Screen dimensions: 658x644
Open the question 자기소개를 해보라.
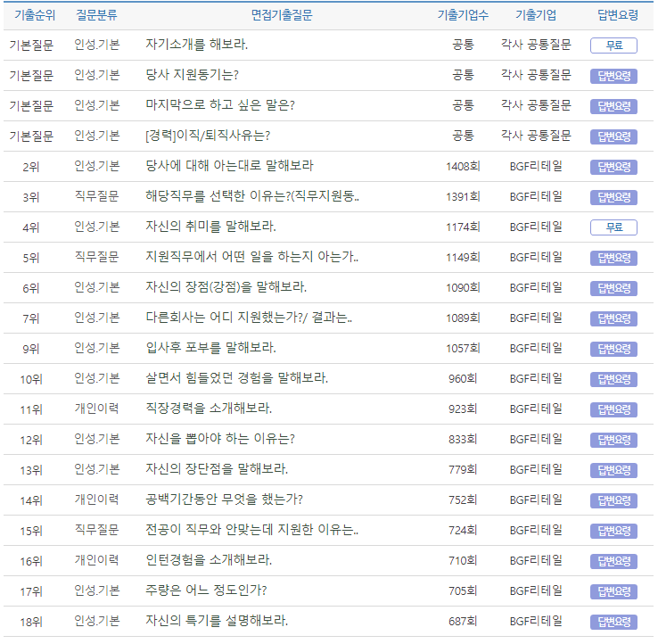(x=196, y=45)
